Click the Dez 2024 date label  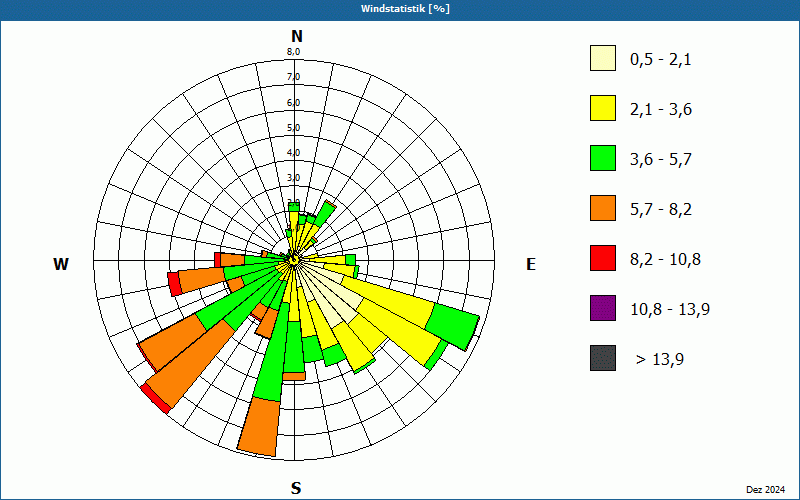pos(765,490)
